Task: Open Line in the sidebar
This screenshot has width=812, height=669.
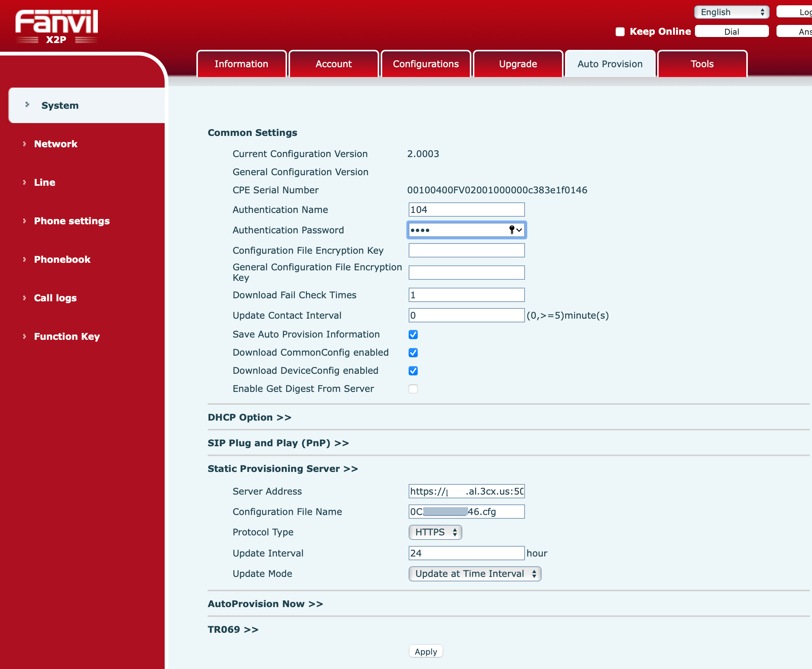Action: coord(44,182)
